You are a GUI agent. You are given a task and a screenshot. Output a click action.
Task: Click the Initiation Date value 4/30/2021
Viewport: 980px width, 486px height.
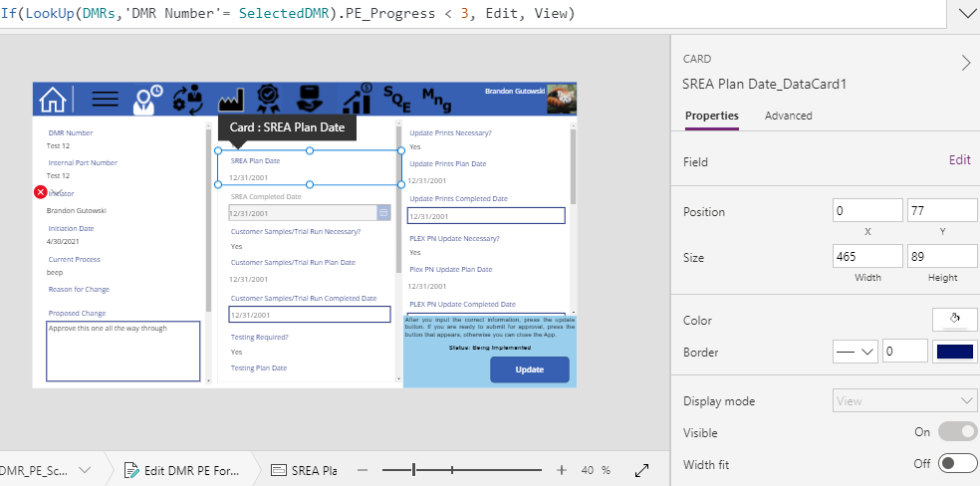pyautogui.click(x=63, y=241)
